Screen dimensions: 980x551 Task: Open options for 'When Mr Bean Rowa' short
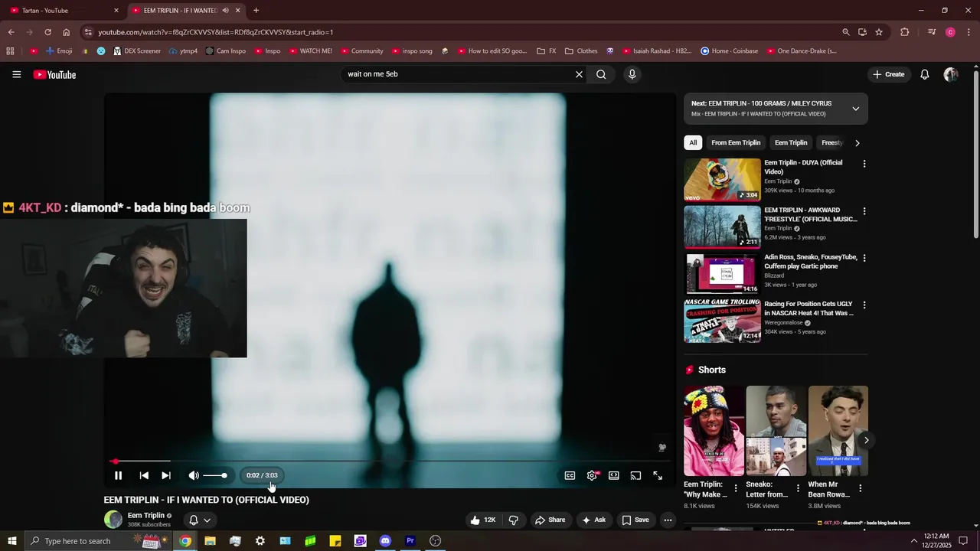point(860,488)
